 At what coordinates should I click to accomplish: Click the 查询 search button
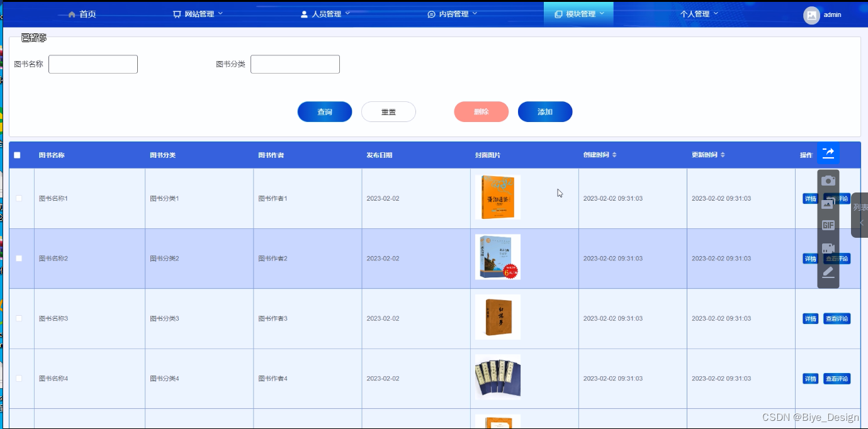(x=325, y=112)
